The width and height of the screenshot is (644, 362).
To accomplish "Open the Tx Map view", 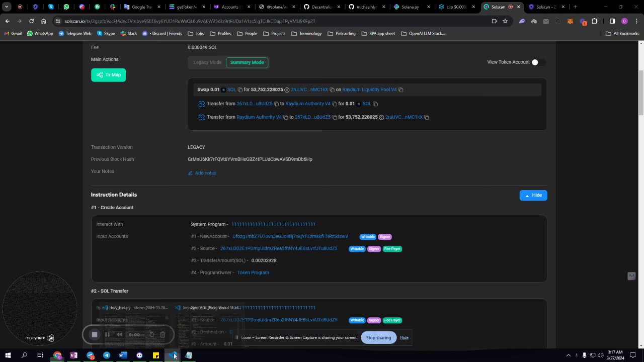I will pyautogui.click(x=108, y=75).
